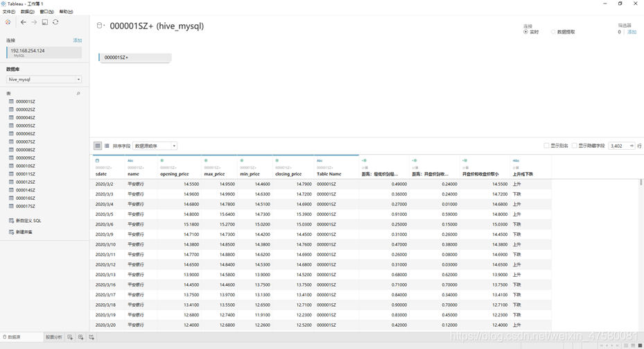Open the data source name dropdown arrow

click(x=104, y=26)
